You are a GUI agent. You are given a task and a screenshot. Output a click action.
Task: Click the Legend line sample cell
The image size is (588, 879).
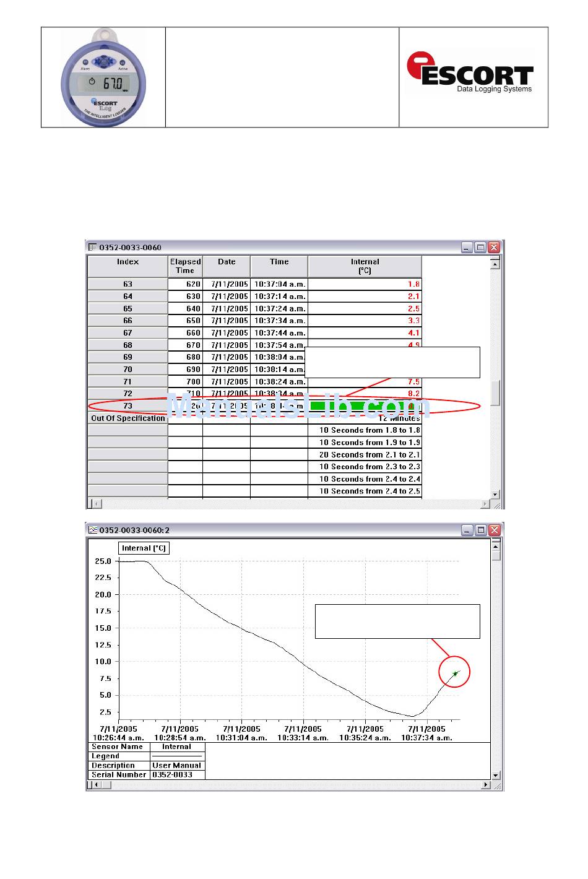coord(177,756)
